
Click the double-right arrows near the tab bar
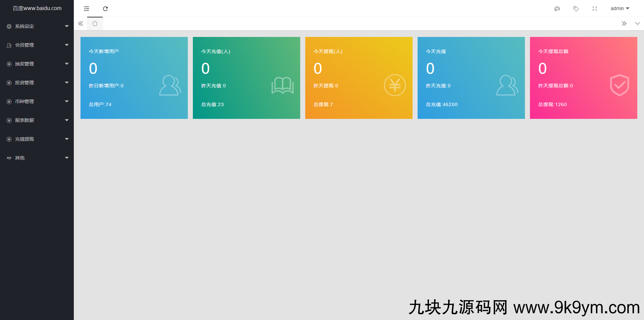coord(624,24)
